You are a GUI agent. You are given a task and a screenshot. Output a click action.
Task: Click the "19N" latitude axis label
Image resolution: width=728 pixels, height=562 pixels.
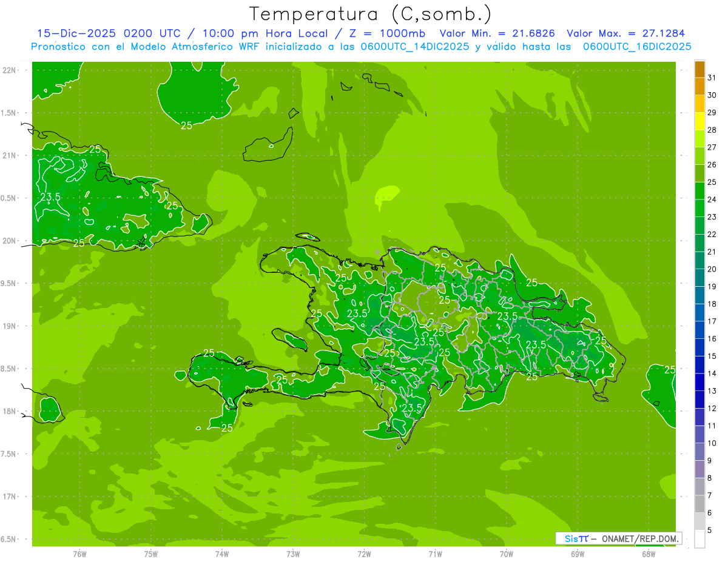pos(10,326)
